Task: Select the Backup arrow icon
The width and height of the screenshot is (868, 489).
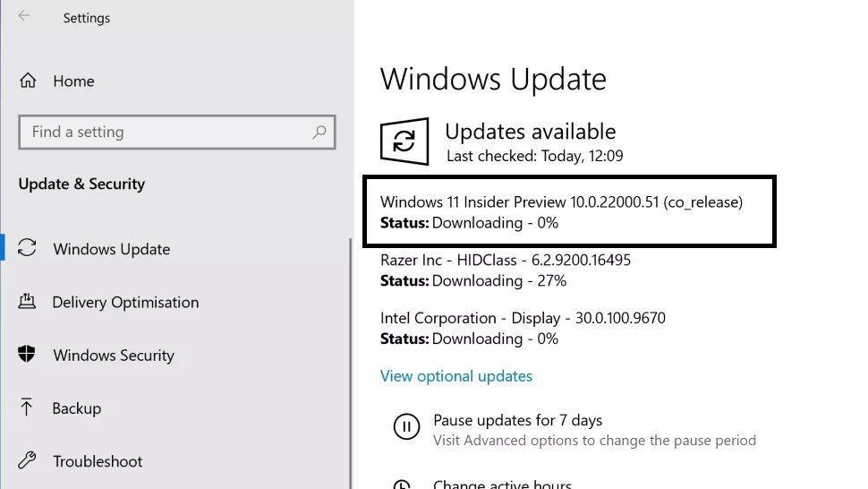Action: click(26, 407)
